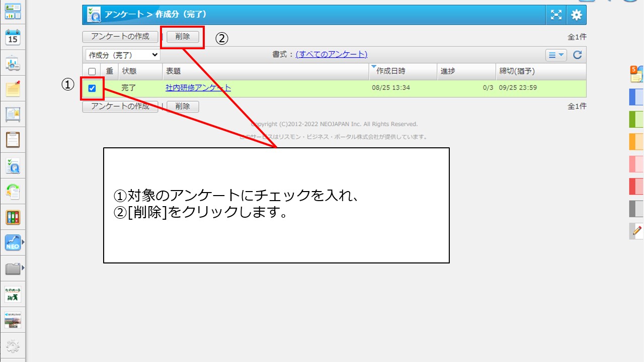The height and width of the screenshot is (362, 644).
Task: Select the red sticky note color
Action: [636, 186]
